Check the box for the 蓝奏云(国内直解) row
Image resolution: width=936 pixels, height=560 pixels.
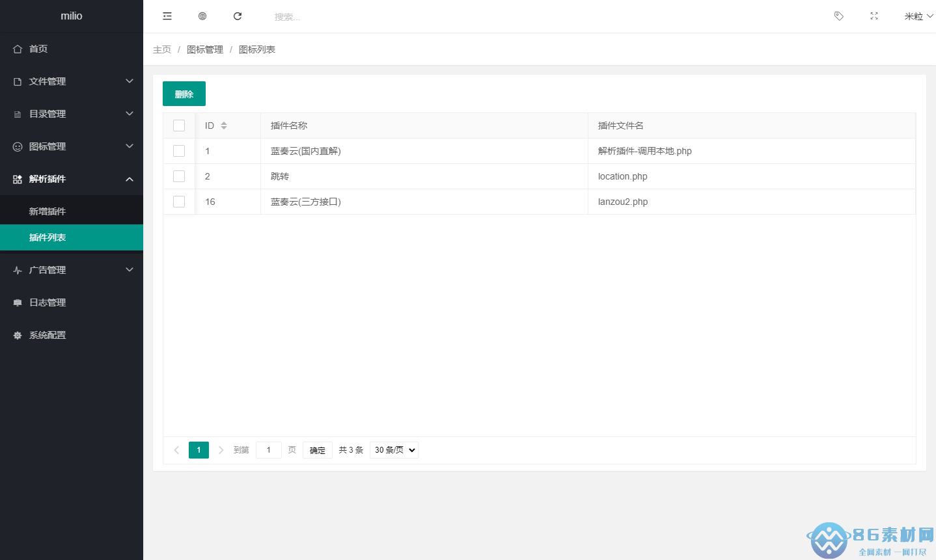(179, 151)
